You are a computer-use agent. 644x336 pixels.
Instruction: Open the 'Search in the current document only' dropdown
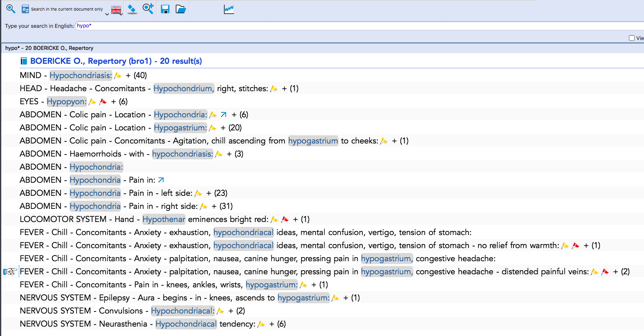[107, 13]
